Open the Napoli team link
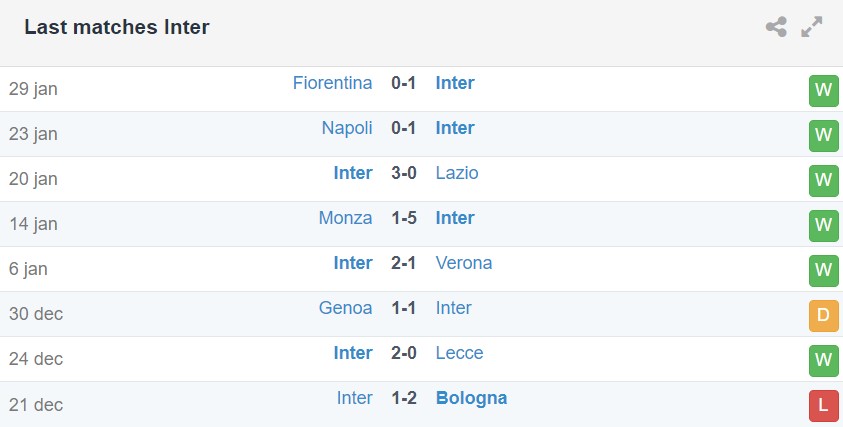This screenshot has height=427, width=843. coord(347,128)
